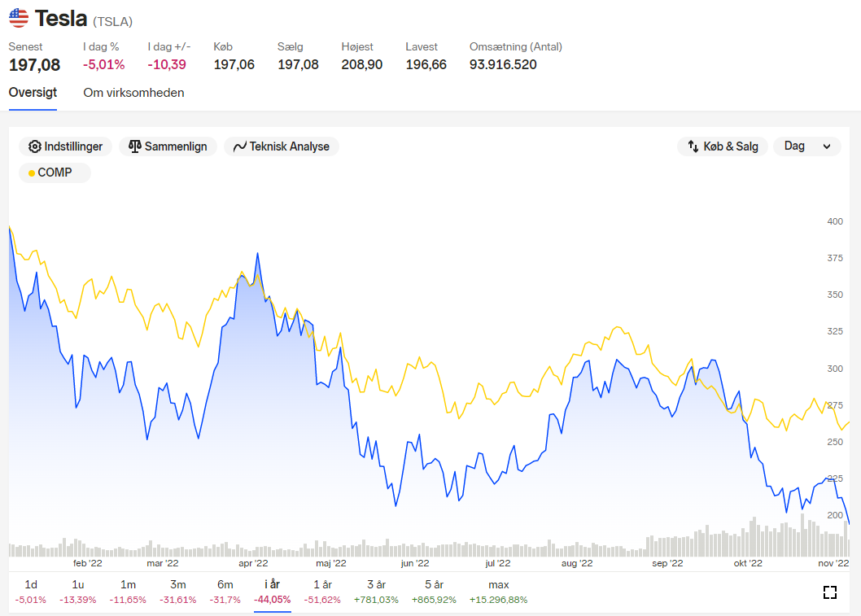Open Teknisk Analyse chart icon
Image resolution: width=861 pixels, height=616 pixels.
pyautogui.click(x=239, y=146)
